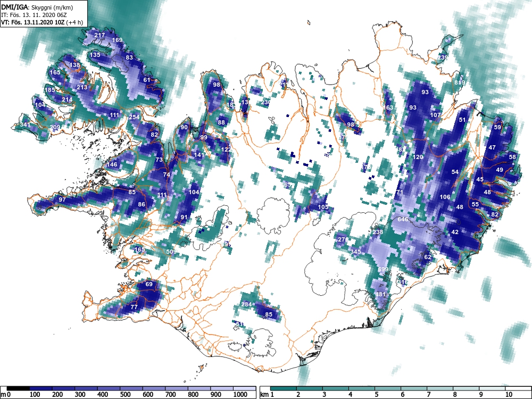532x399 pixels.
Task: Click the visibility value 341
Action: 25,125
